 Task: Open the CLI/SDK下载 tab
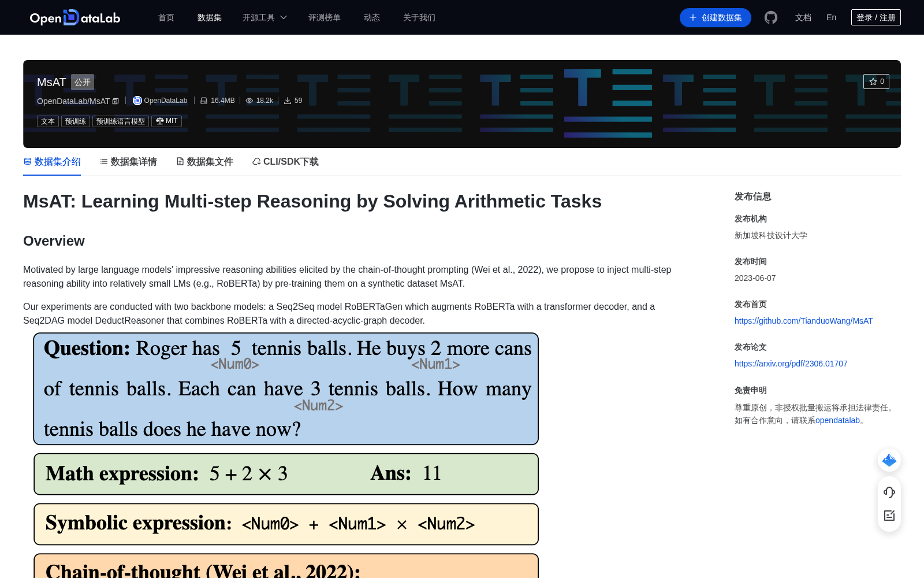pyautogui.click(x=285, y=162)
